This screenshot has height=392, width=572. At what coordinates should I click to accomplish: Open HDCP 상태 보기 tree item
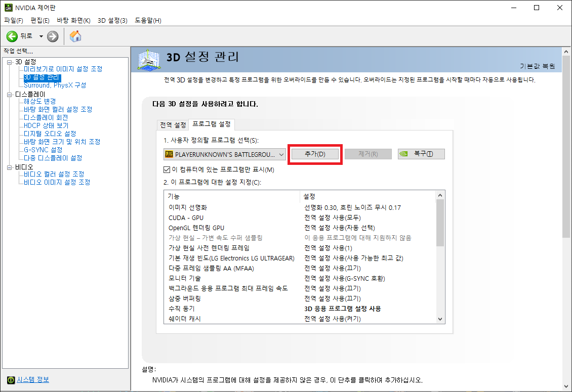pyautogui.click(x=46, y=125)
